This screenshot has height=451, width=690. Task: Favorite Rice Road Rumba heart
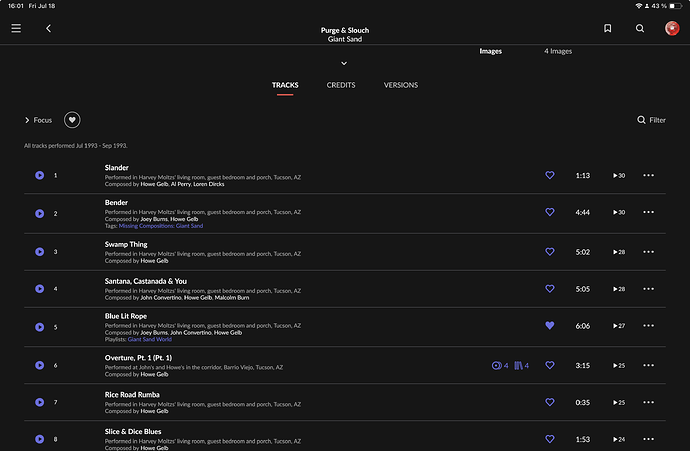coord(550,402)
